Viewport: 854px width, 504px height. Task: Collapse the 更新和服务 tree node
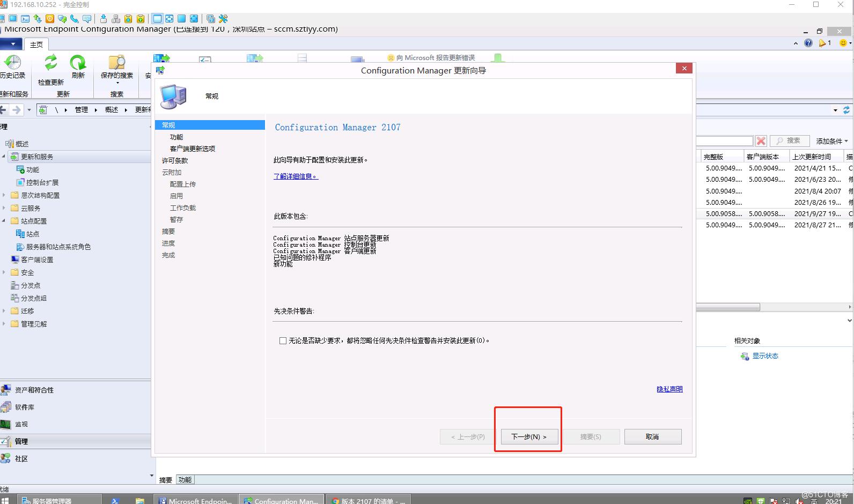click(4, 157)
